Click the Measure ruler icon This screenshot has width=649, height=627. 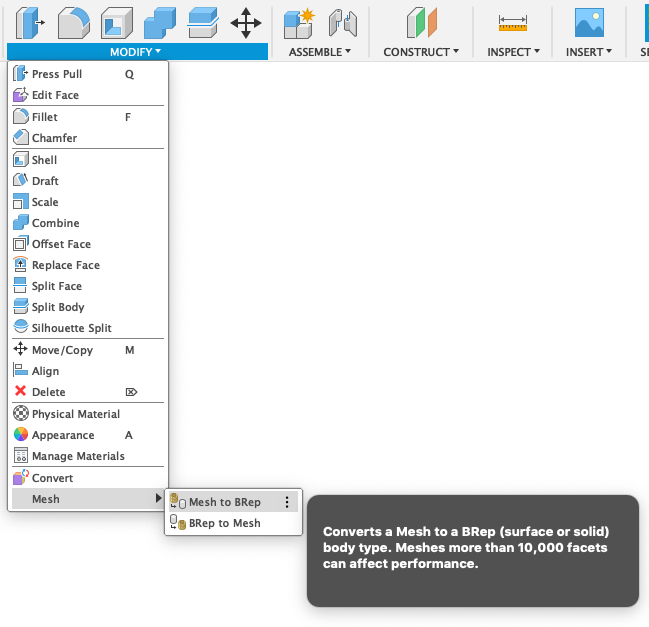513,23
